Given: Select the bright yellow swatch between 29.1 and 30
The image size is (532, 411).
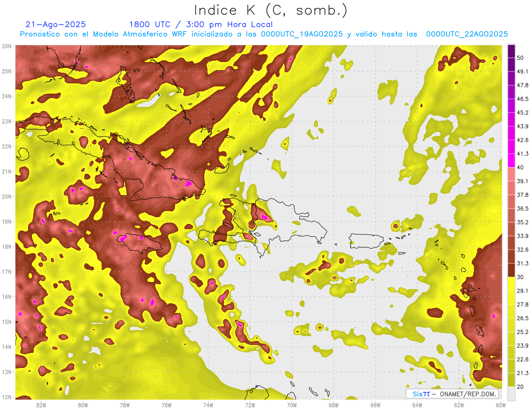Looking at the screenshot, I should (511, 284).
